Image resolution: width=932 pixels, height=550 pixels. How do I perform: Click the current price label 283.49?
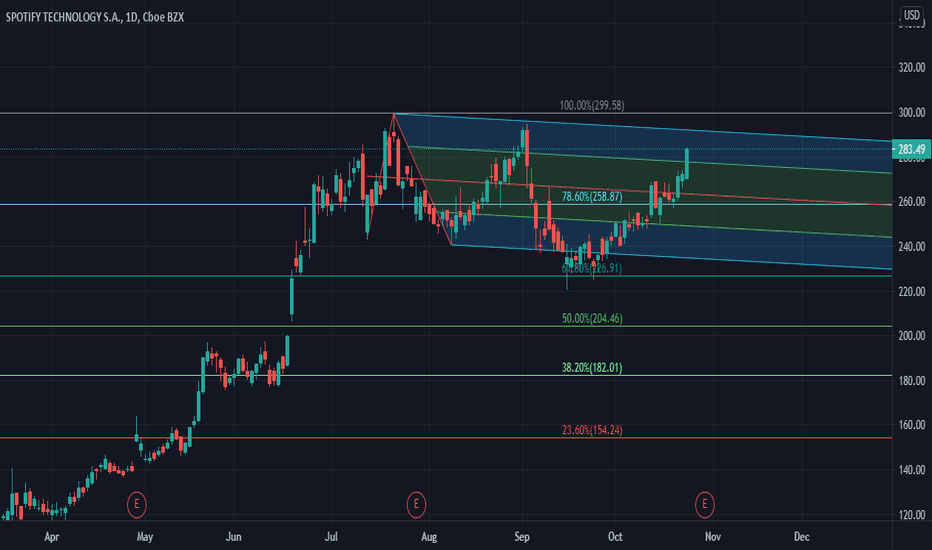[911, 149]
